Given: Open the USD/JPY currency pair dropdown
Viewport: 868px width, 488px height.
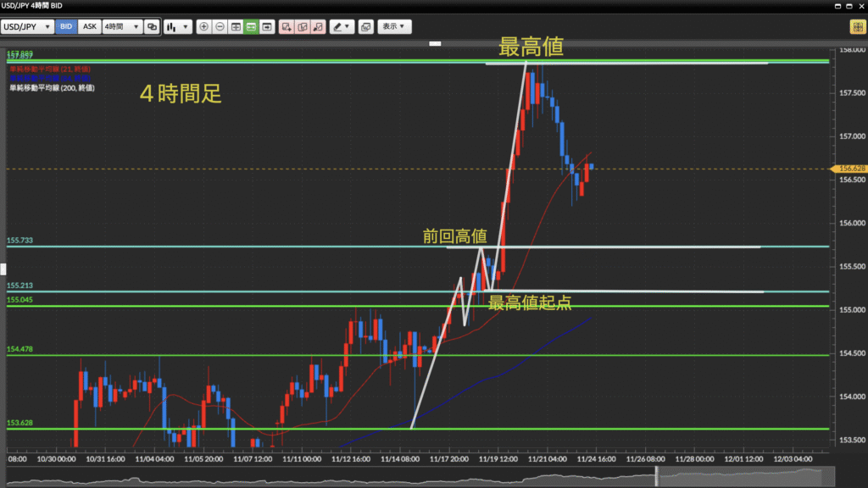Looking at the screenshot, I should coord(27,27).
